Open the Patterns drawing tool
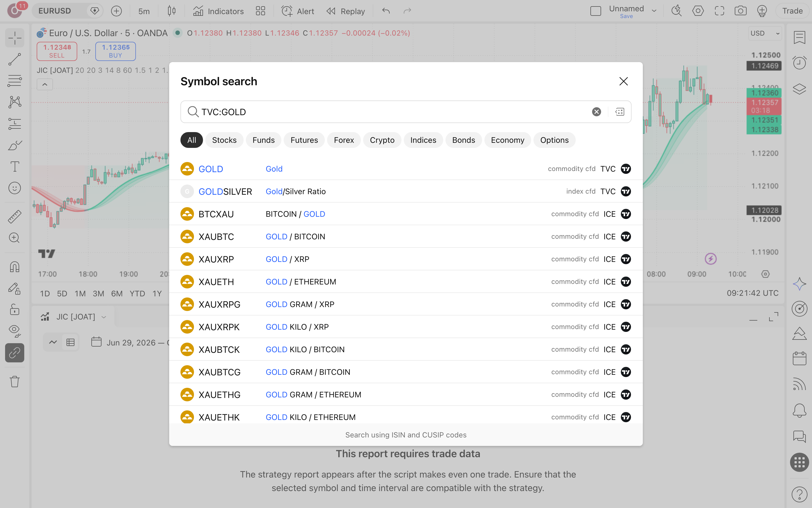Image resolution: width=812 pixels, height=508 pixels. tap(14, 102)
